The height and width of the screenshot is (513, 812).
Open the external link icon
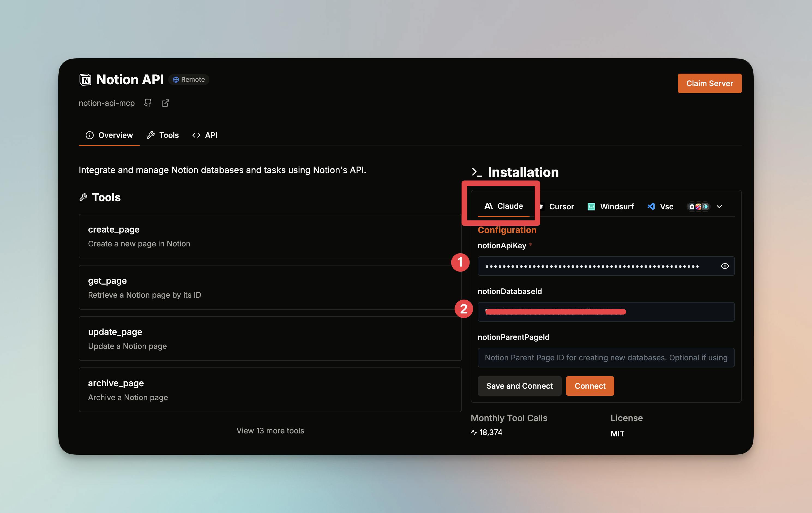click(x=165, y=103)
